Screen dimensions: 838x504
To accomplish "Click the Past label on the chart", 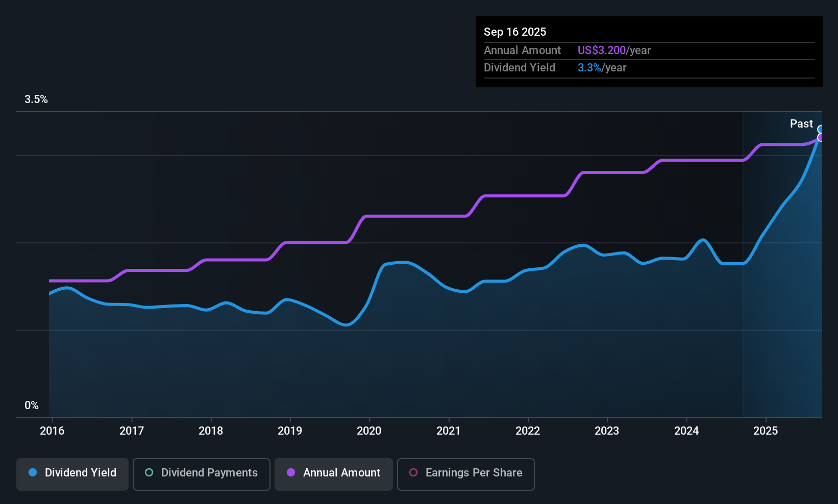I will pyautogui.click(x=801, y=123).
